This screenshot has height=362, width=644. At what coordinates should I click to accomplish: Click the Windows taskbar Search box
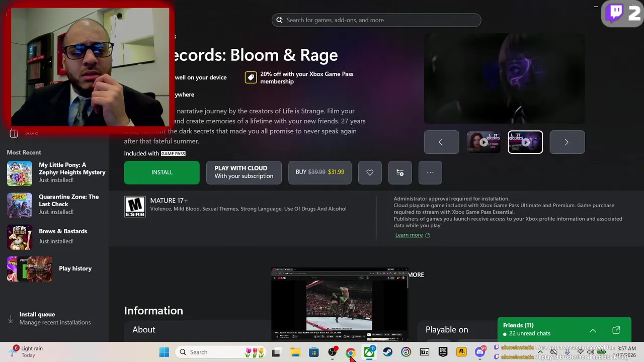[x=221, y=352]
